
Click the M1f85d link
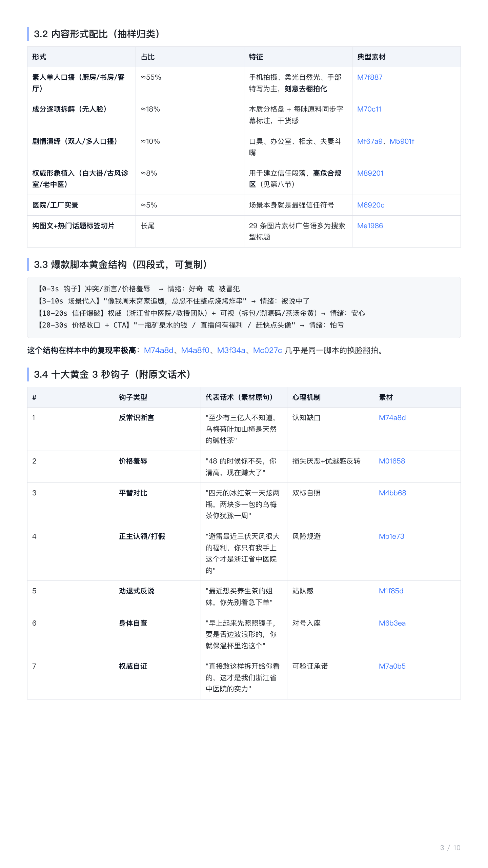point(391,591)
